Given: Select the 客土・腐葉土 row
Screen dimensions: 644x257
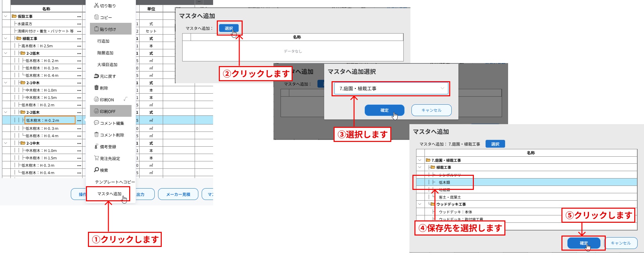Looking at the screenshot, I should pyautogui.click(x=527, y=197).
